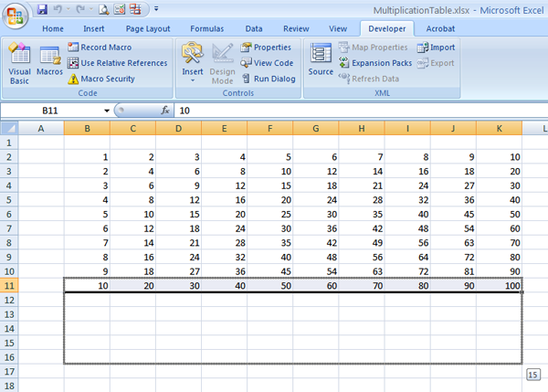Click cell K11 containing 100
Image resolution: width=548 pixels, height=392 pixels.
499,286
